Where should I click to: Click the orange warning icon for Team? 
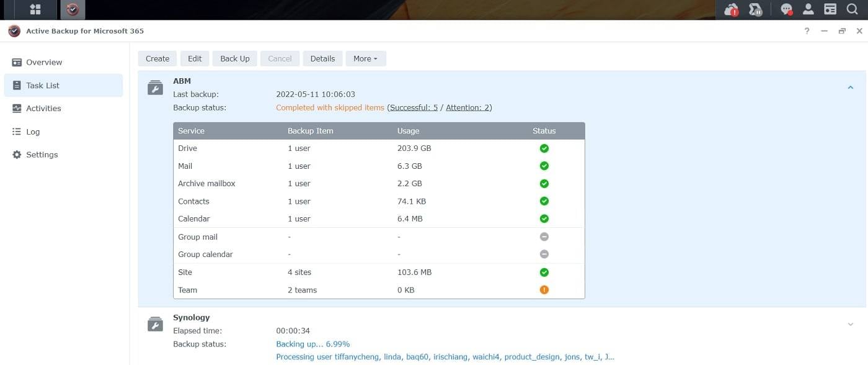pyautogui.click(x=544, y=290)
